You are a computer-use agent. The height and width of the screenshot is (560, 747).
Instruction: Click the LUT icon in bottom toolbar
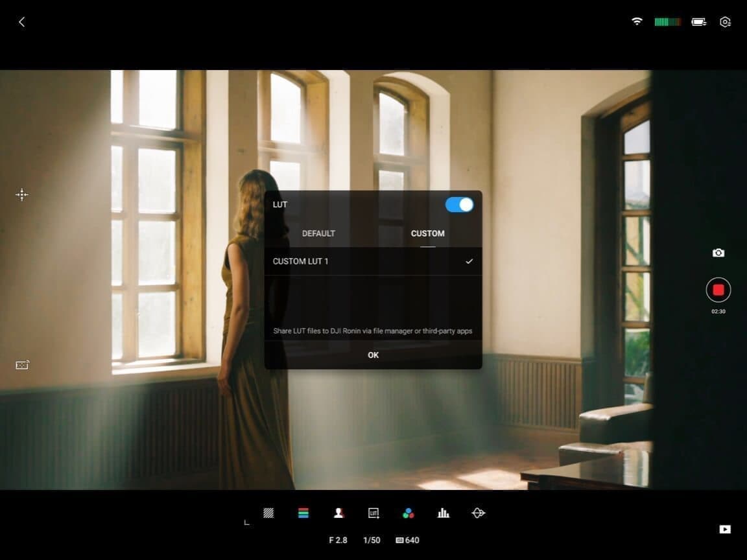coord(373,513)
